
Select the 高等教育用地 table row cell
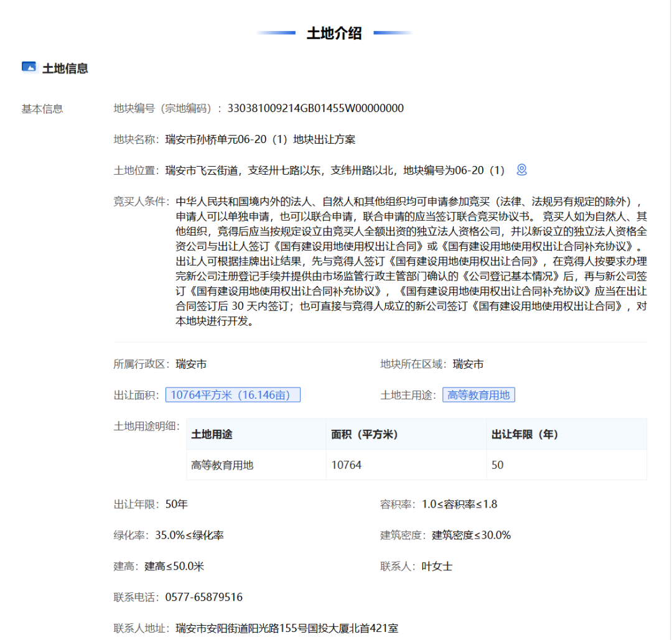coord(222,465)
